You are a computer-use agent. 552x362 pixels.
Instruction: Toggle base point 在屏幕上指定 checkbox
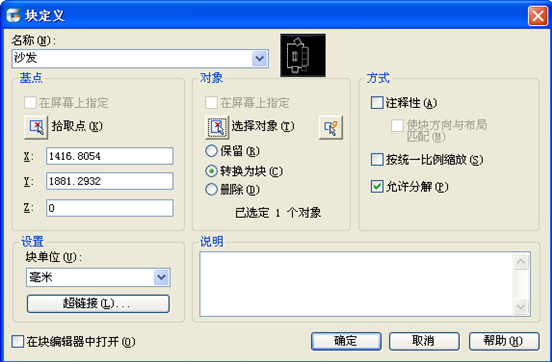[x=30, y=103]
